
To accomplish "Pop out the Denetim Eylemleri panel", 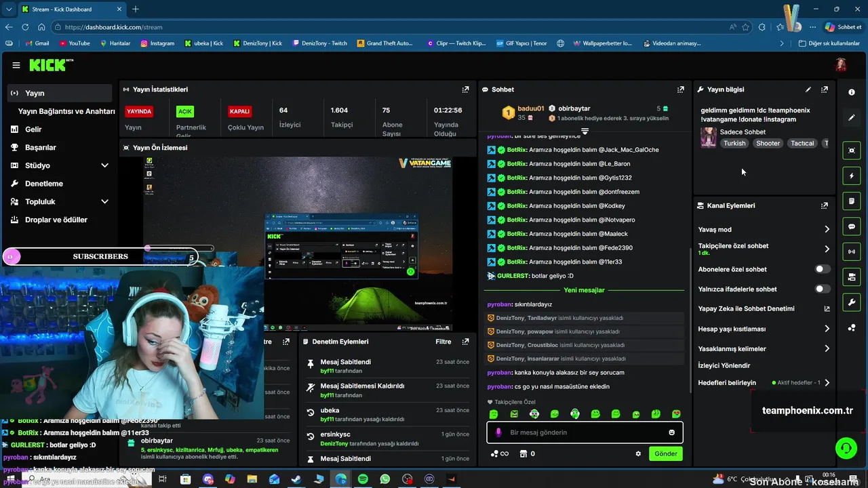I will coord(465,342).
